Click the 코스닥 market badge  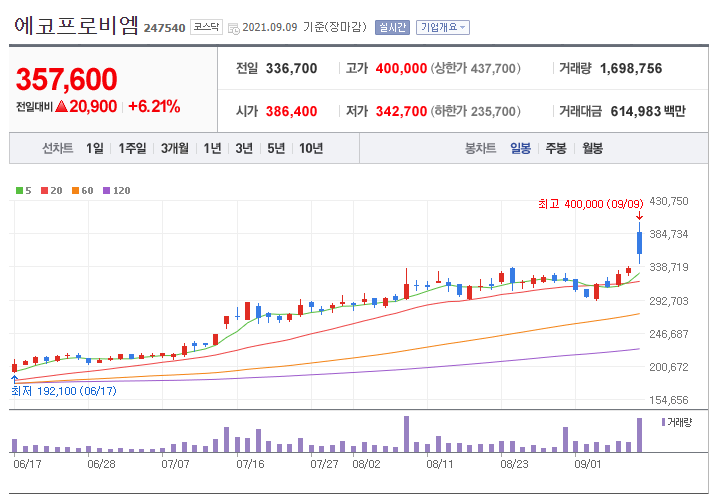(206, 27)
